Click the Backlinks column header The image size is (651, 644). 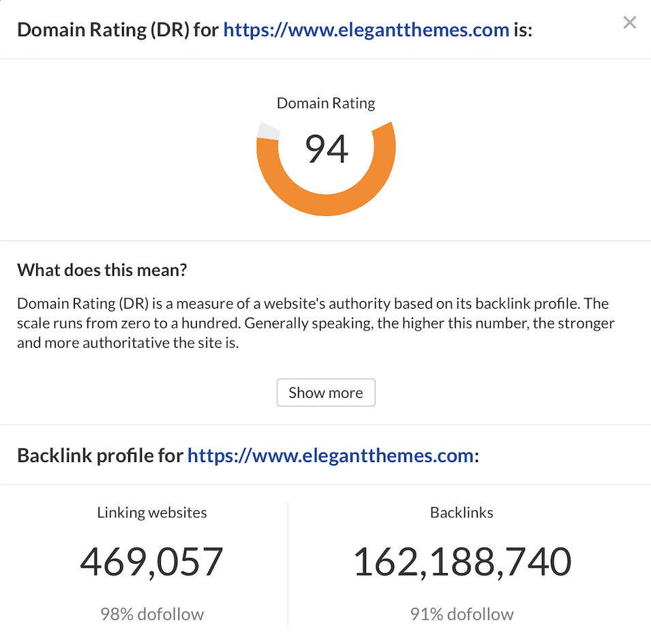(461, 512)
